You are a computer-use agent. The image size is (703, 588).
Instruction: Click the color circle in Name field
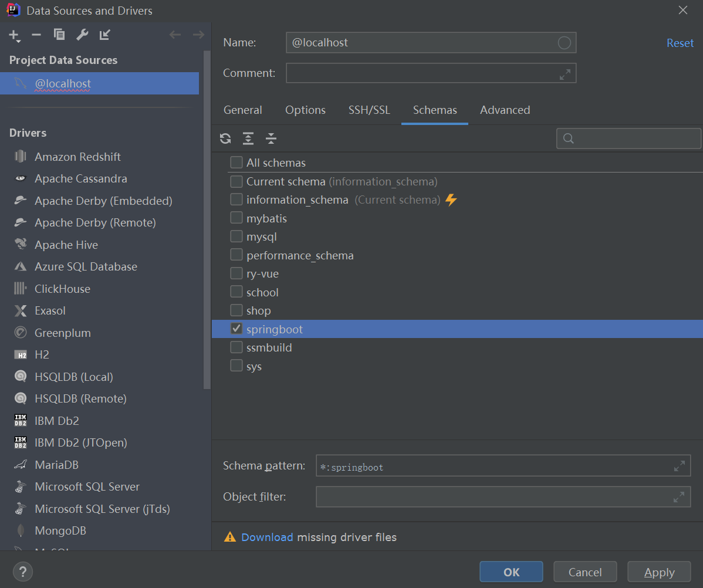click(x=564, y=43)
